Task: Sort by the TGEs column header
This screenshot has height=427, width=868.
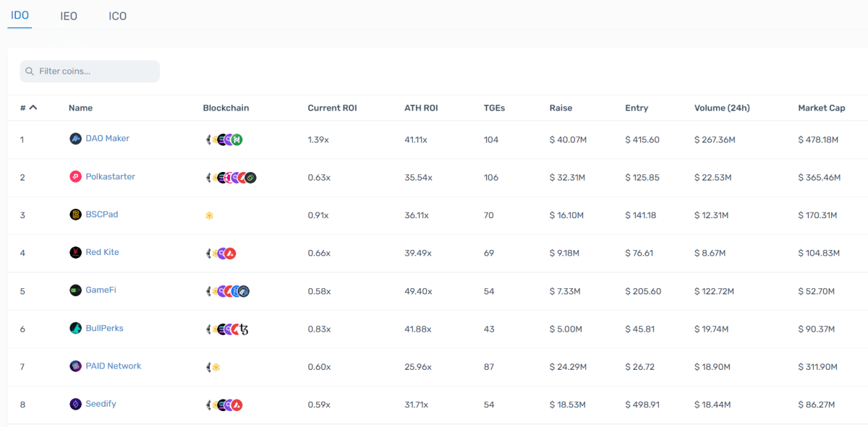Action: [x=494, y=108]
